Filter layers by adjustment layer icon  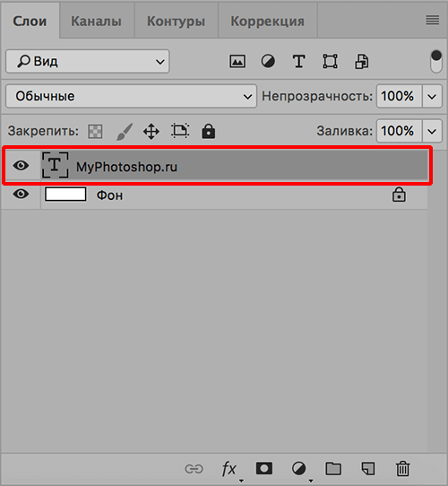pyautogui.click(x=268, y=61)
